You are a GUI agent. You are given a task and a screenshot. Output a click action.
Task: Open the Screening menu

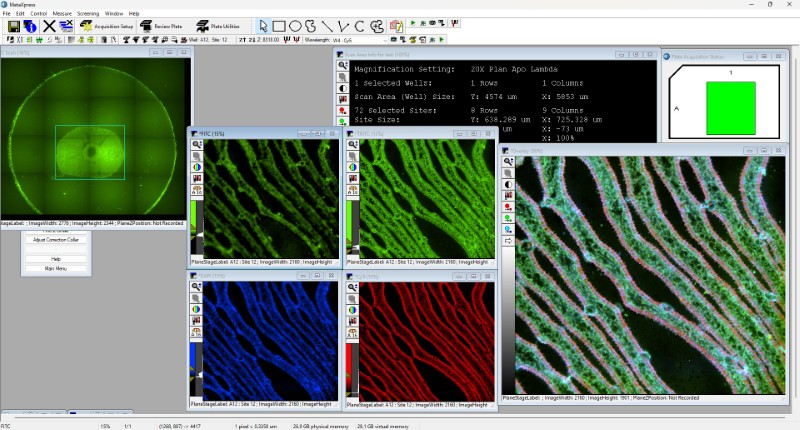tap(88, 13)
